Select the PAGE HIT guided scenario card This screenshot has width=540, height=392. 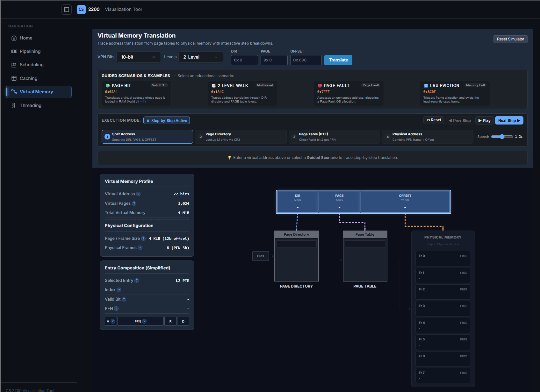pos(137,93)
